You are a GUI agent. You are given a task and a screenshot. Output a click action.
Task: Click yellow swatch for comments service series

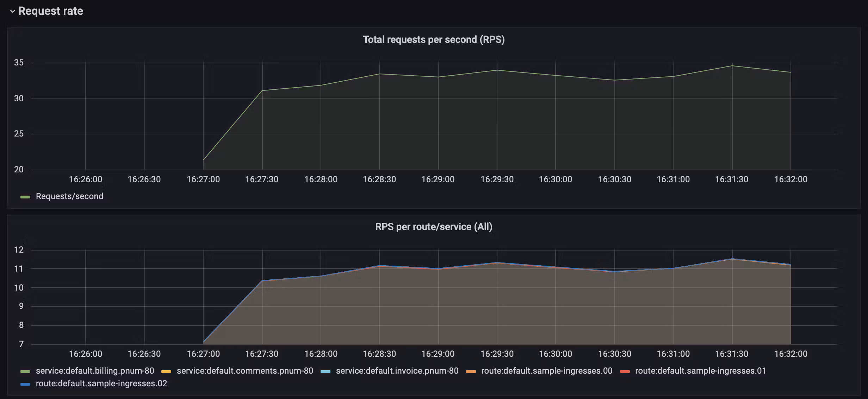tap(166, 372)
